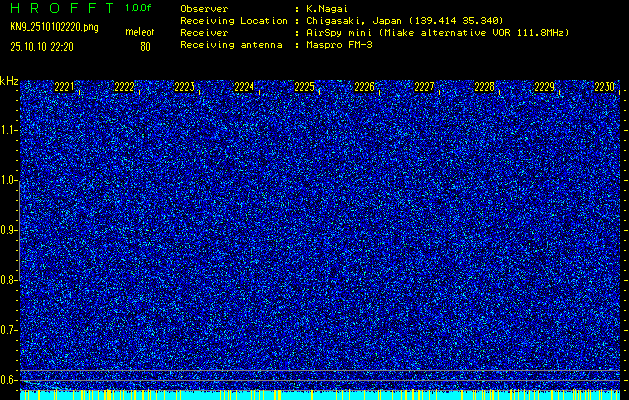
Task: Click the cyan-yellow intensity bar at bottom
Action: [320, 395]
